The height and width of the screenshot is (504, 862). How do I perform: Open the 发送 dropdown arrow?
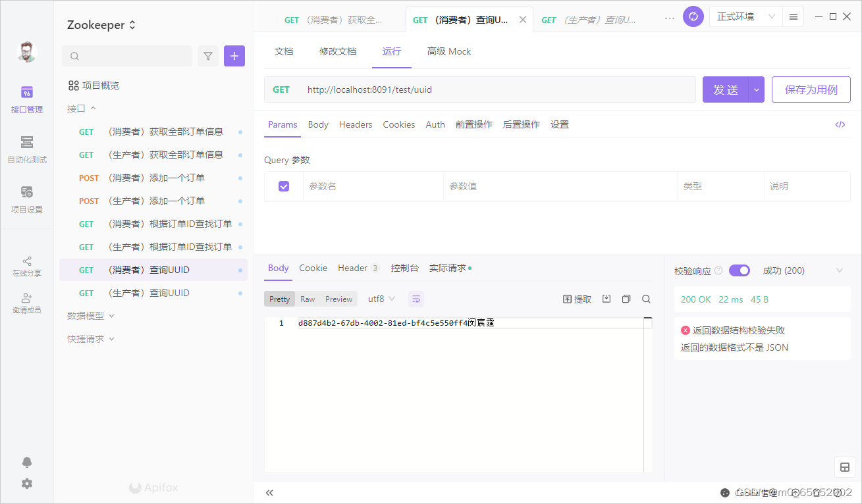coord(757,89)
